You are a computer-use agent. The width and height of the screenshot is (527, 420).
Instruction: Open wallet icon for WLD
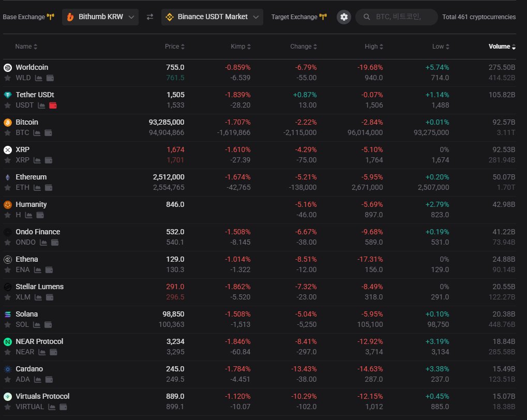point(50,78)
